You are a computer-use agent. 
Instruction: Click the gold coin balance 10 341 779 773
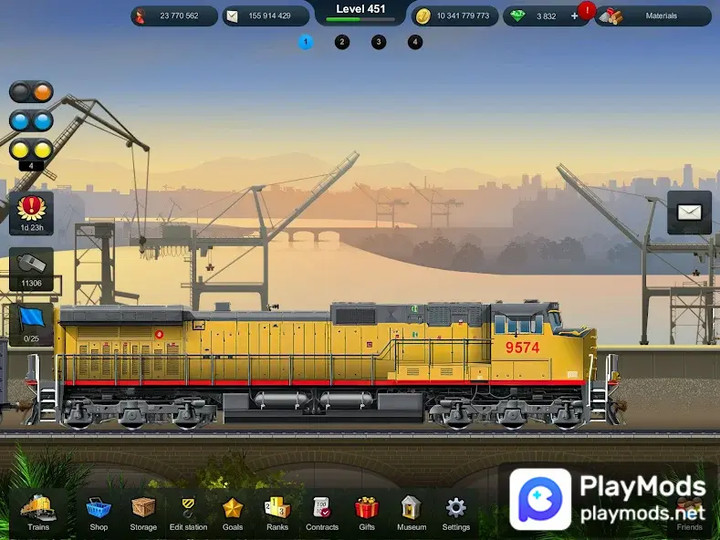[455, 16]
